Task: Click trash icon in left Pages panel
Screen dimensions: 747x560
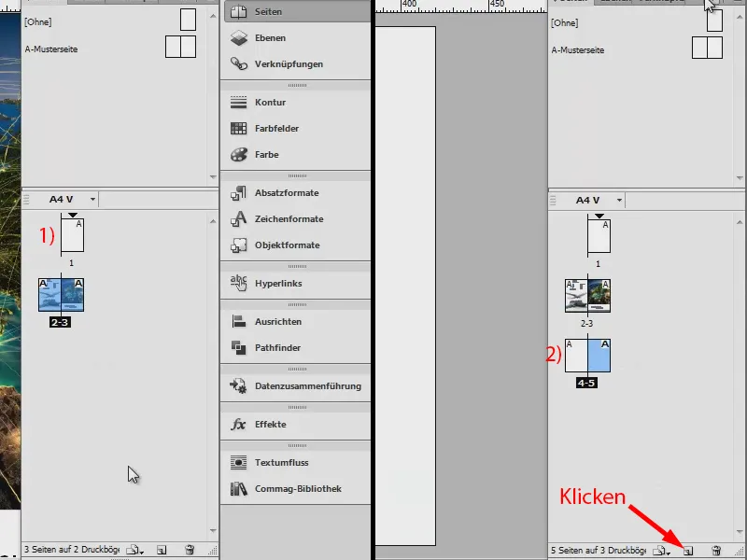Action: (190, 550)
